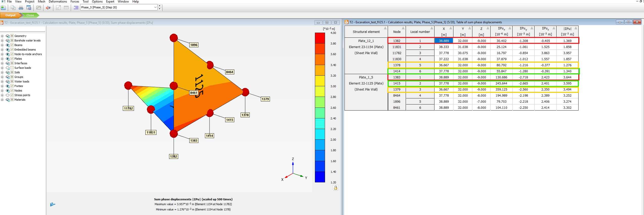
Task: Select the highlighted cell 38.889 for node 1382
Action: pyautogui.click(x=444, y=41)
